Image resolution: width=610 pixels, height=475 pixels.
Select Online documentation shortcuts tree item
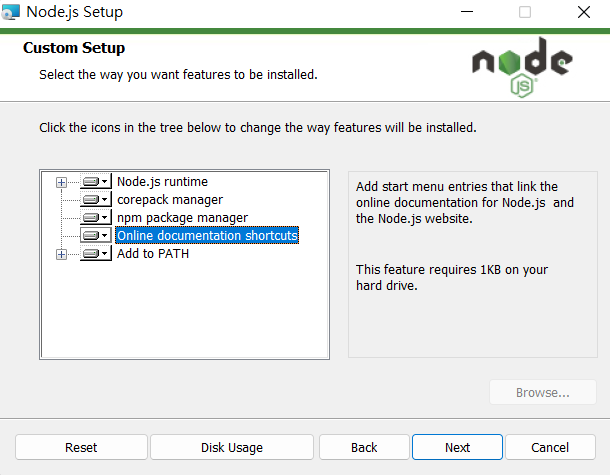pos(207,235)
